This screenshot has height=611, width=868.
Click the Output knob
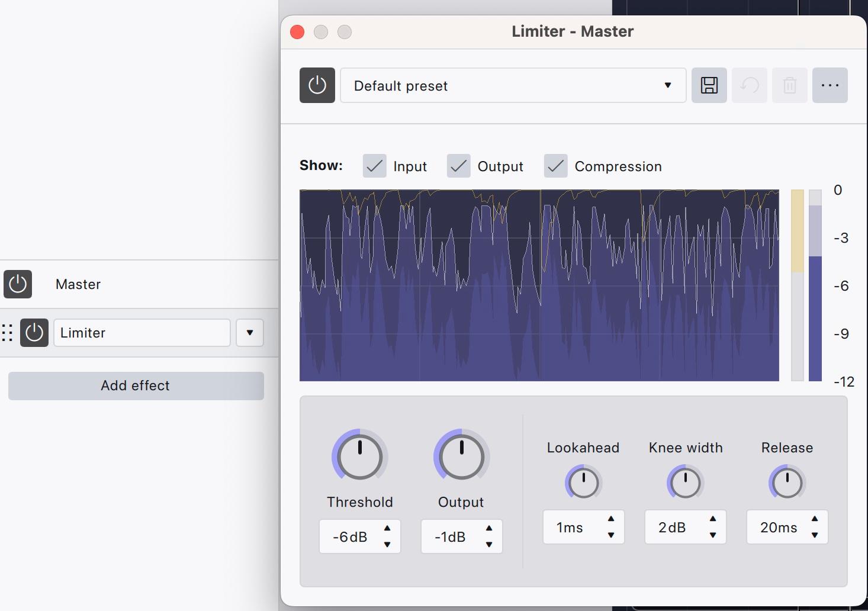coord(461,456)
